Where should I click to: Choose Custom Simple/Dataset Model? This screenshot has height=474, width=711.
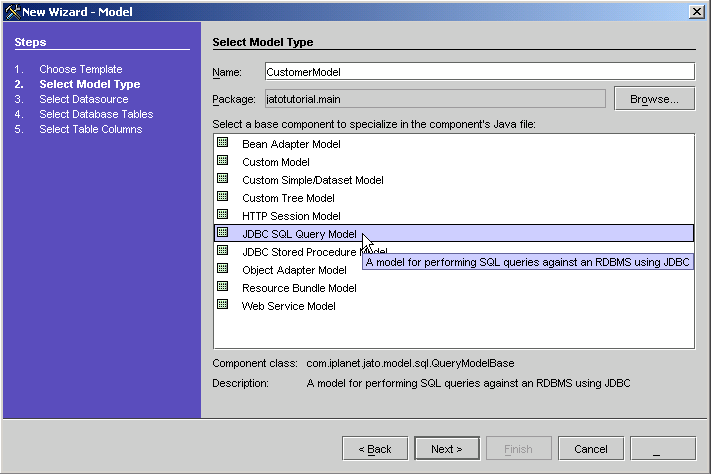(x=453, y=180)
